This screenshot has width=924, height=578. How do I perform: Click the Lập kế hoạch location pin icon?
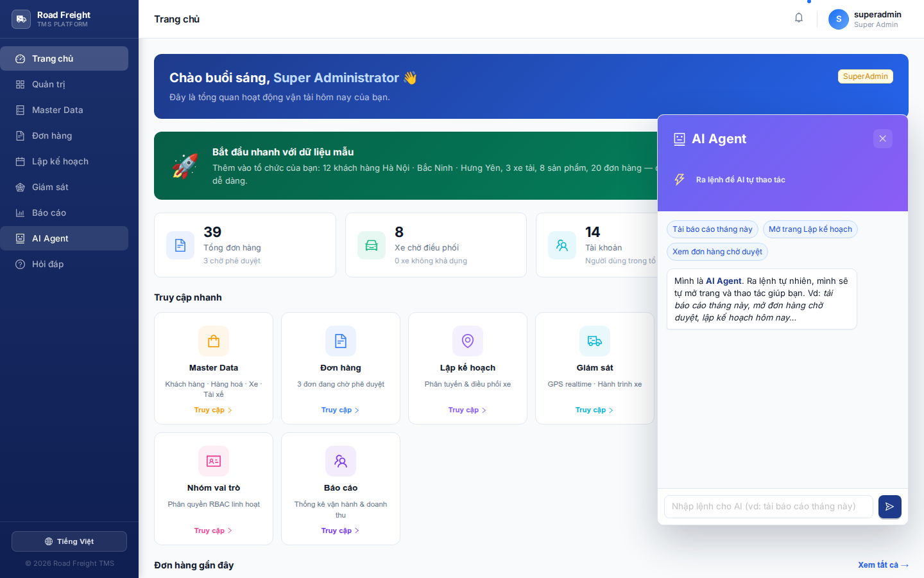(468, 341)
